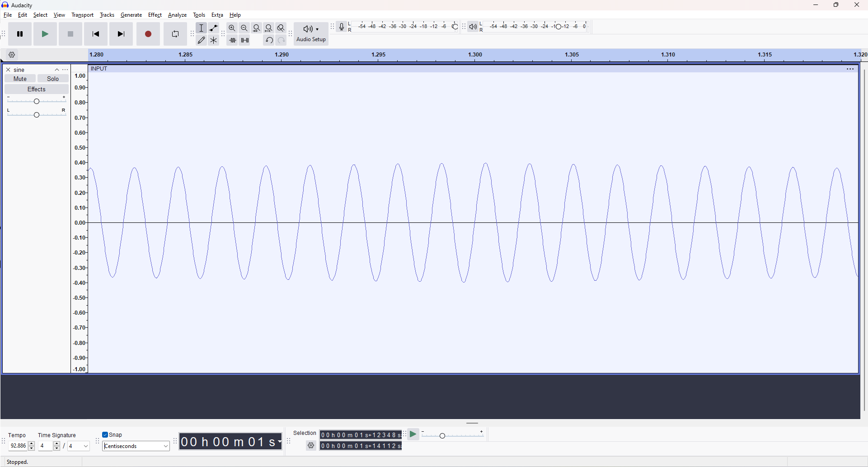The image size is (868, 467).
Task: Trim audio outside selection
Action: [233, 40]
